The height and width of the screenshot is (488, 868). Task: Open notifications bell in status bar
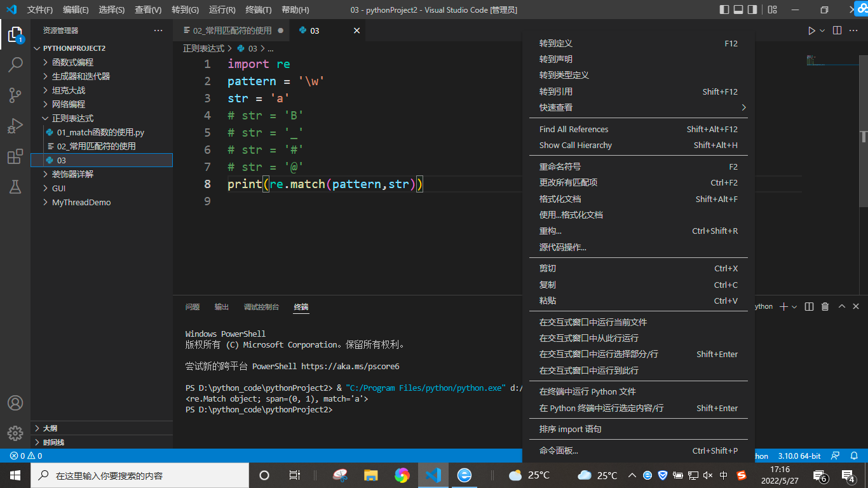point(853,456)
